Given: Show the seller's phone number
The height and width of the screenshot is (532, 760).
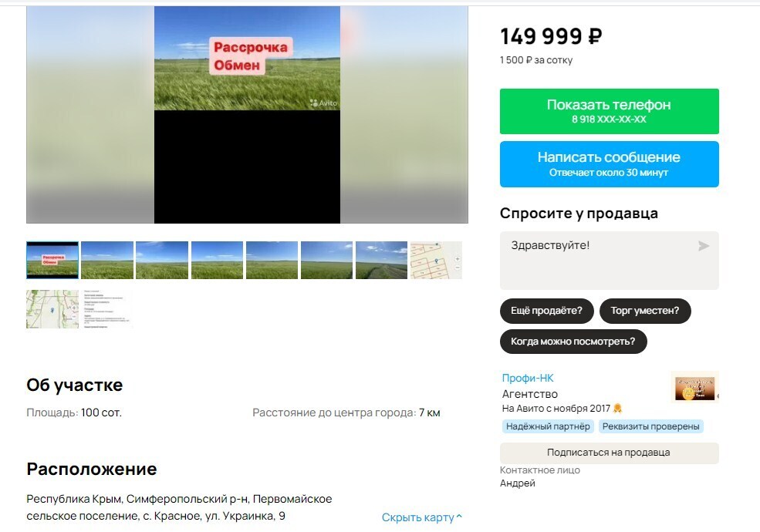Looking at the screenshot, I should [610, 111].
